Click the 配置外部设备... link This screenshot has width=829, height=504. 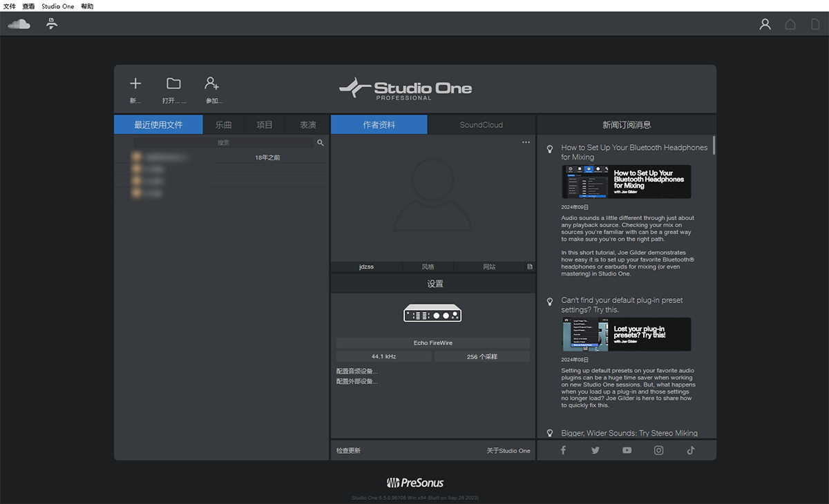pos(357,381)
